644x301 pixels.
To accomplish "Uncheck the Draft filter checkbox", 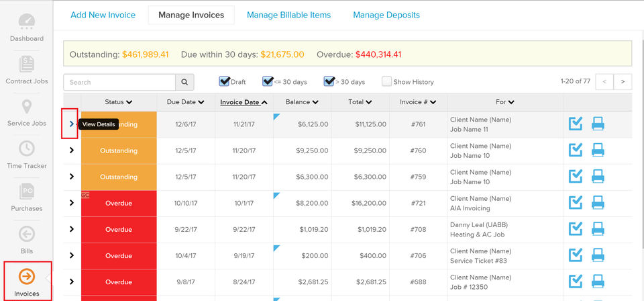I will [x=224, y=81].
